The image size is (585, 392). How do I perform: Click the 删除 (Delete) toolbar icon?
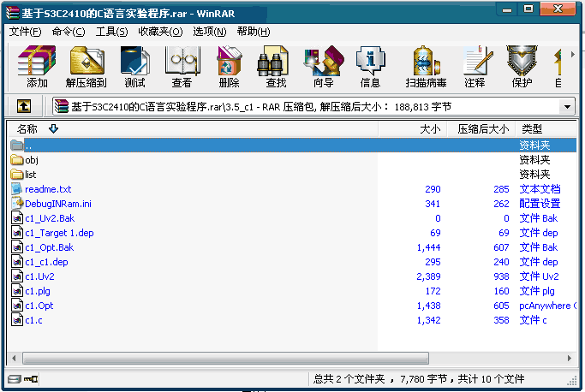[229, 67]
